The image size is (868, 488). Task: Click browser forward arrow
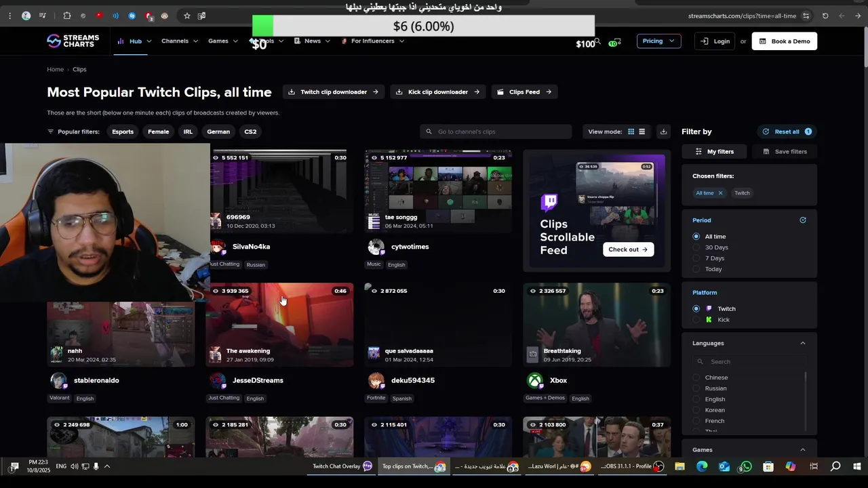point(858,16)
